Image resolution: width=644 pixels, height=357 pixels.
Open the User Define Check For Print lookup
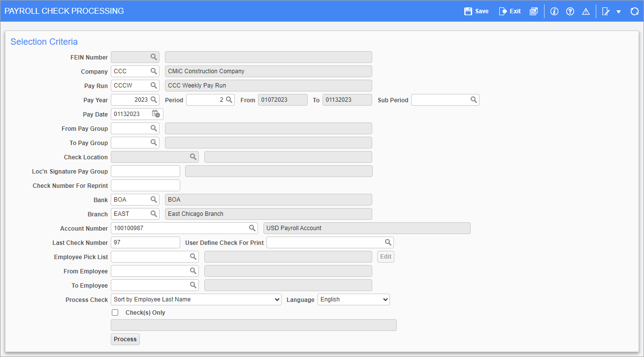point(388,242)
